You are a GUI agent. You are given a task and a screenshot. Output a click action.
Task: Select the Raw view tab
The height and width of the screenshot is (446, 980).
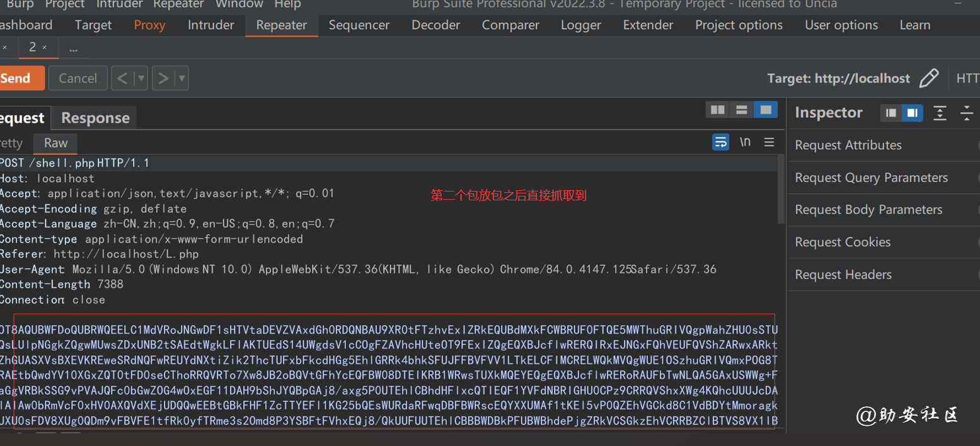click(55, 143)
